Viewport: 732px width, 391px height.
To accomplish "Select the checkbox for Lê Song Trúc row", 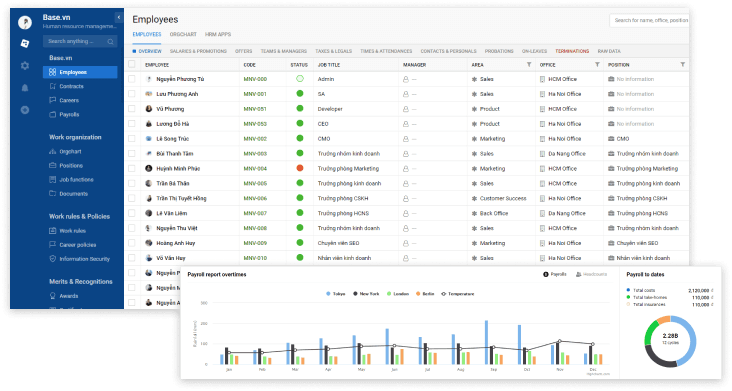I will pyautogui.click(x=132, y=139).
